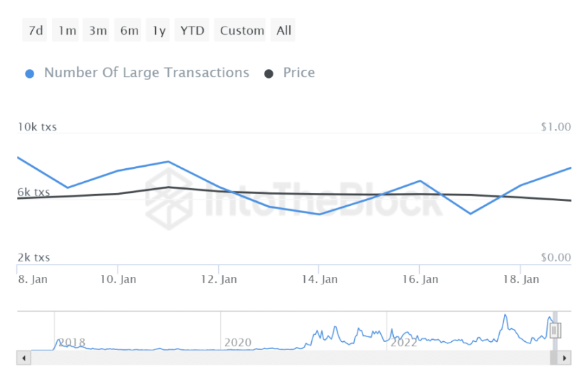Click the navigator scrollbar track
Viewport: 588px width, 374px height.
[x=287, y=358]
